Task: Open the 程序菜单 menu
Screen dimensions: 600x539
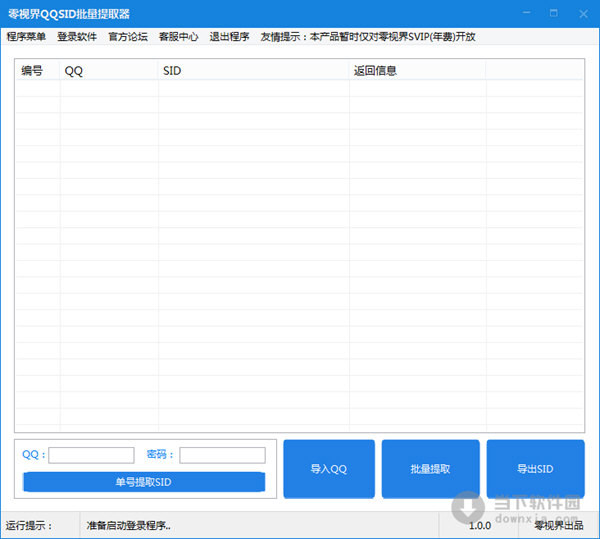Action: click(26, 37)
